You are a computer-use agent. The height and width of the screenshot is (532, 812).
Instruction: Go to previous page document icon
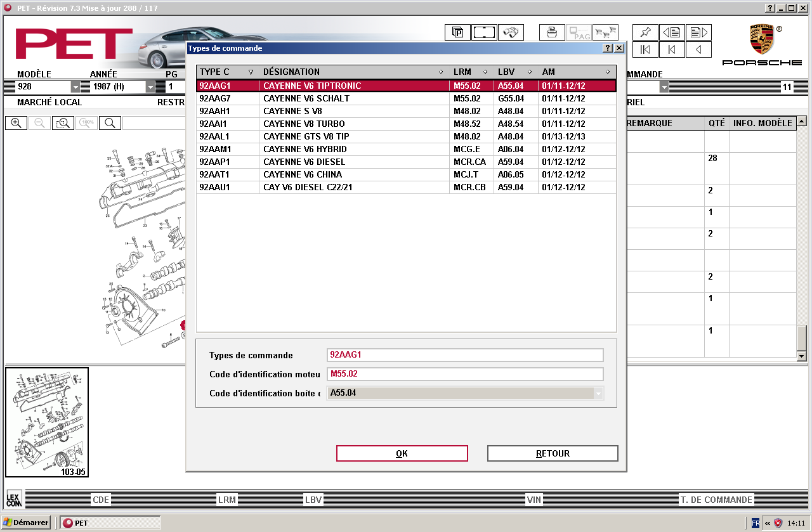[x=672, y=32]
